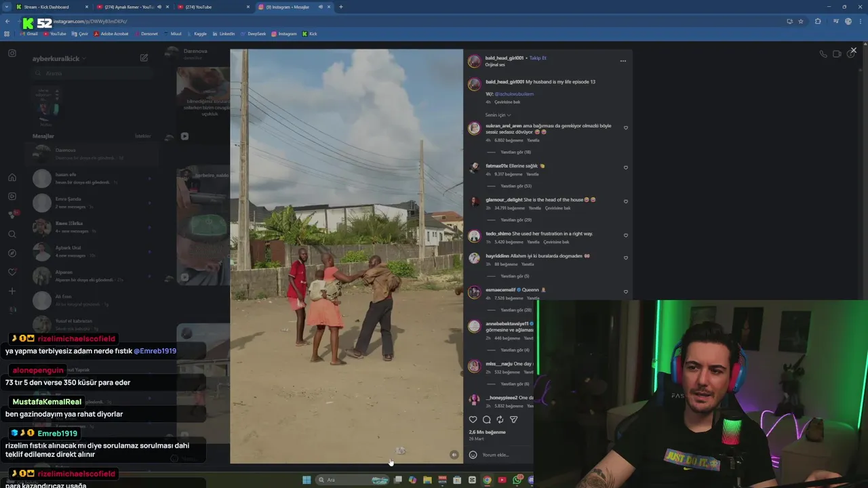Open the three-dot options menu of the post
Viewport: 868px width, 488px height.
tap(623, 61)
